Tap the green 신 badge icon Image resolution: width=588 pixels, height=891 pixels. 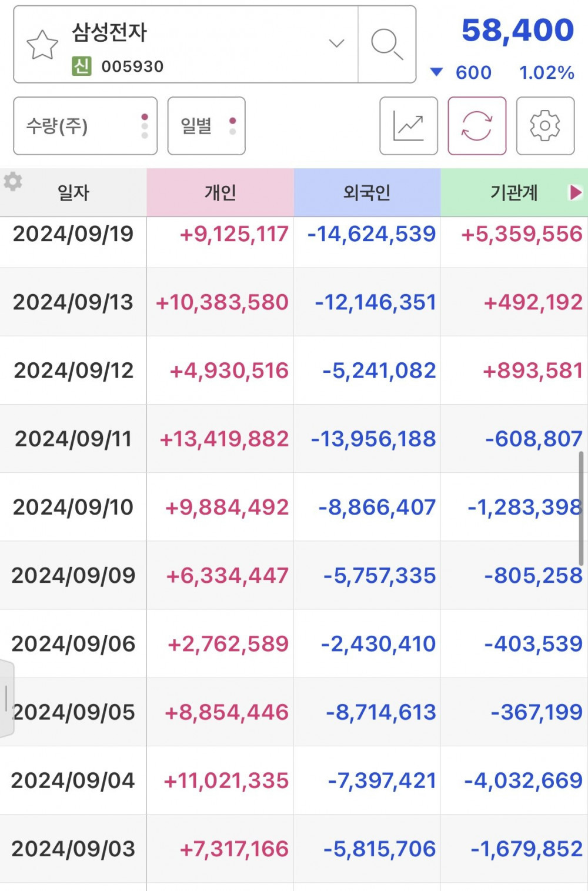[x=82, y=66]
